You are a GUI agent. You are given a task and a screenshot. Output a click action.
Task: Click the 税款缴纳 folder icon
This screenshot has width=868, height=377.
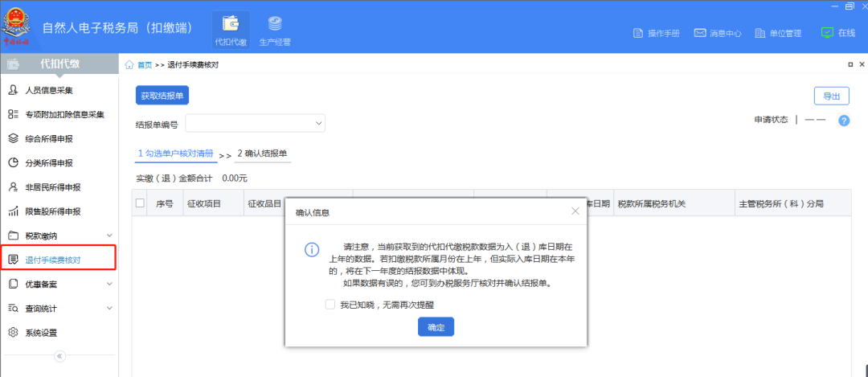click(14, 236)
